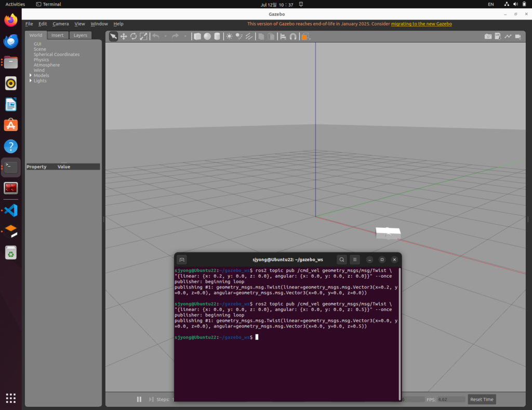Take a screenshot with the camera icon
The width and height of the screenshot is (532, 410).
pyautogui.click(x=488, y=36)
